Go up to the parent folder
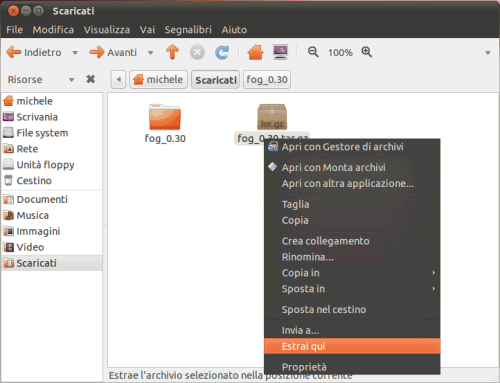This screenshot has width=500, height=383. coord(172,52)
